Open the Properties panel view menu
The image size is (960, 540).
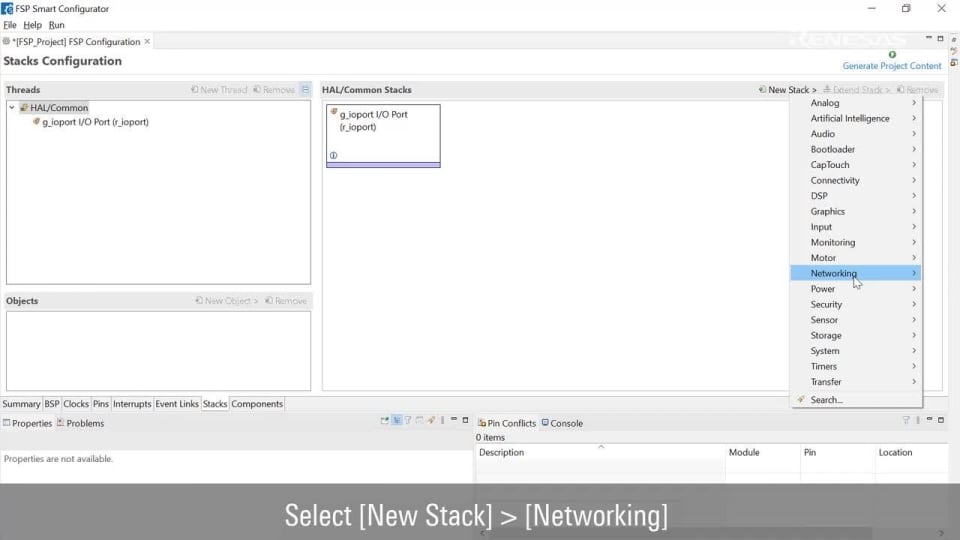(442, 421)
